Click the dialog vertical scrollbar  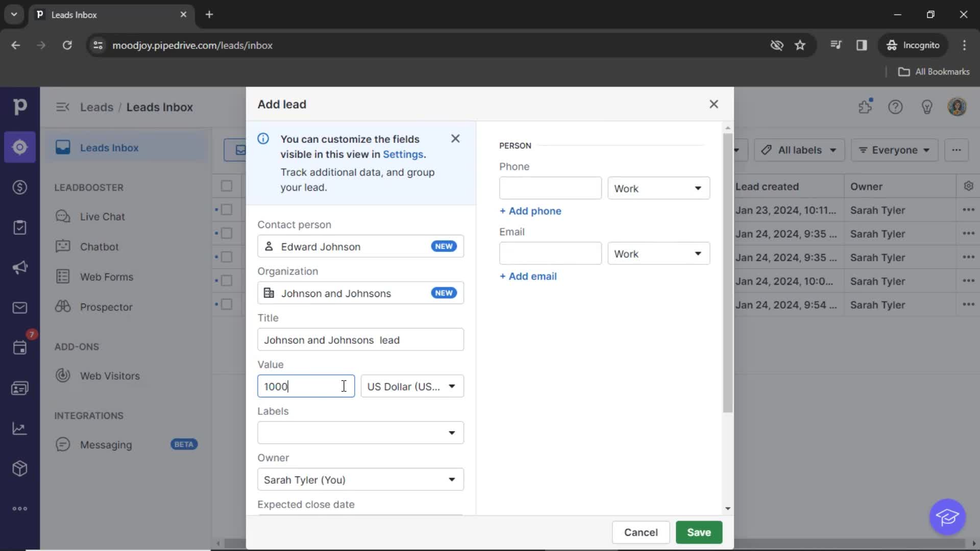727,273
